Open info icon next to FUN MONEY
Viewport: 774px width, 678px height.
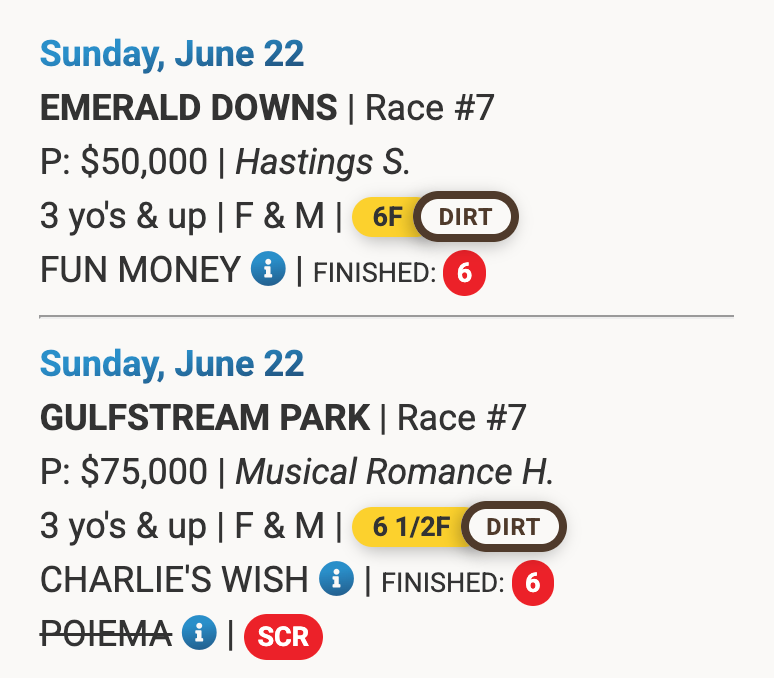pyautogui.click(x=268, y=269)
